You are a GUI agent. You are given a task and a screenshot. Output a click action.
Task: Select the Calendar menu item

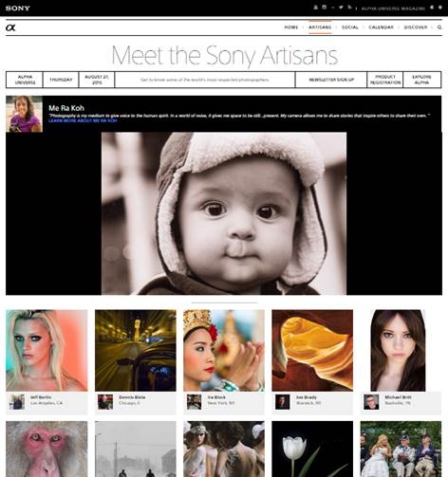(x=381, y=28)
